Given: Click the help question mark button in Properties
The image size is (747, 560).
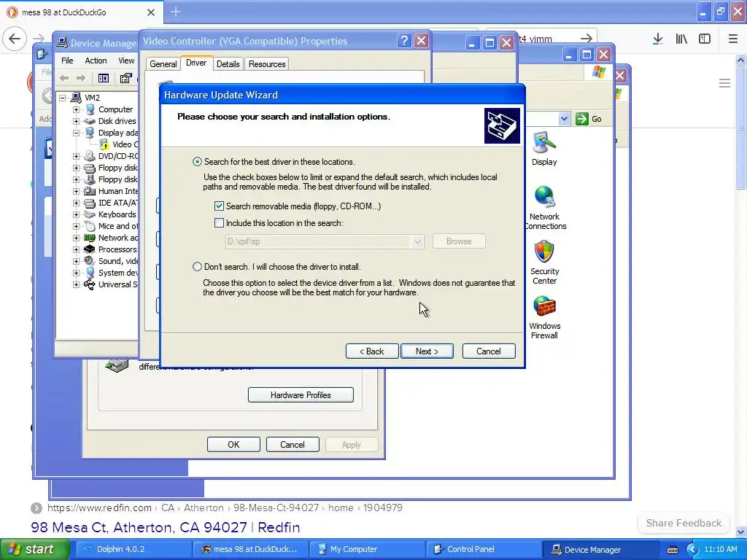Looking at the screenshot, I should [404, 41].
